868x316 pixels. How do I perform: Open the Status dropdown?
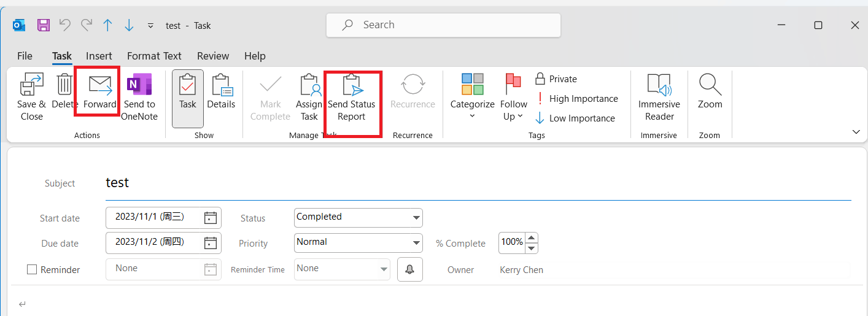(x=417, y=217)
